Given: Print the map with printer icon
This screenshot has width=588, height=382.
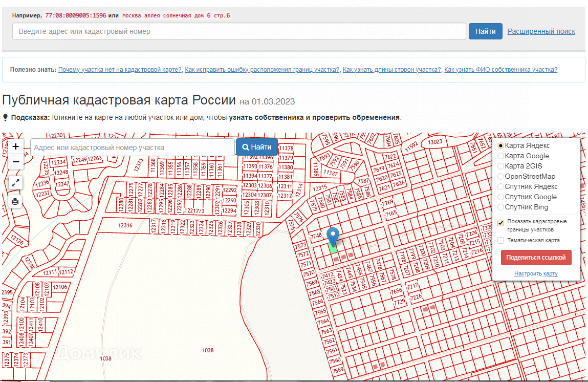Looking at the screenshot, I should (15, 201).
